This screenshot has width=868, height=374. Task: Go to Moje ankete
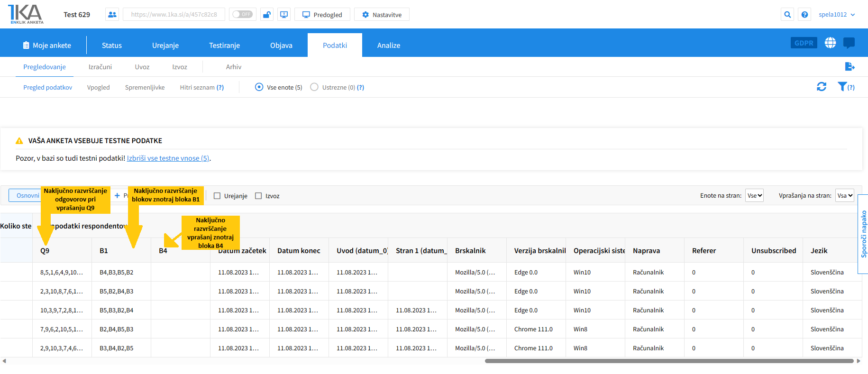pos(47,45)
